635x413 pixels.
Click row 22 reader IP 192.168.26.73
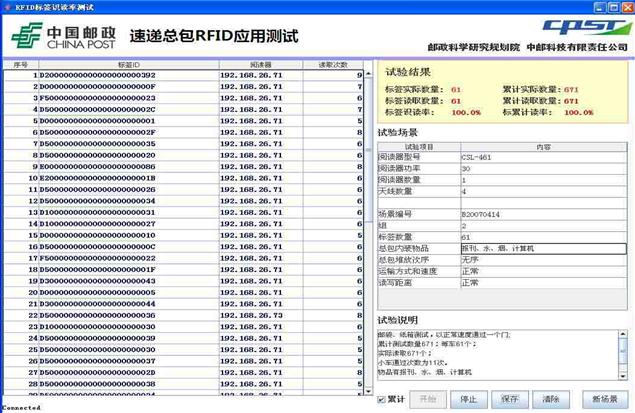261,315
